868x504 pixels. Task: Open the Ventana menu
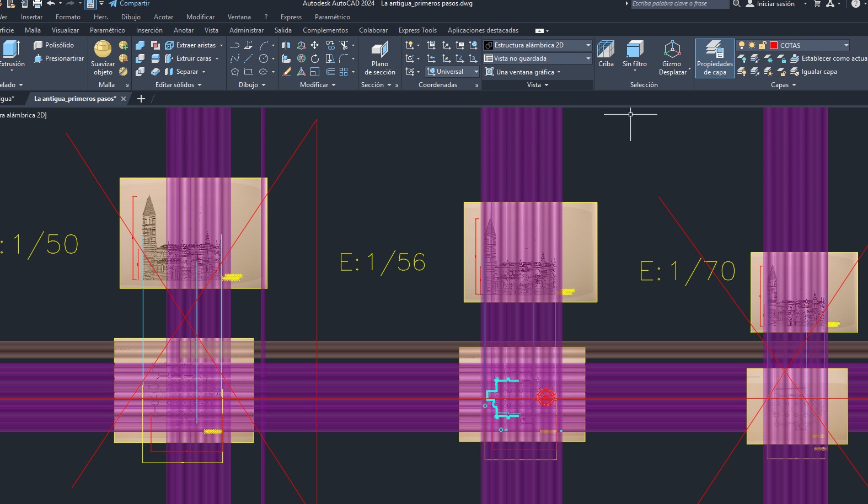point(239,17)
